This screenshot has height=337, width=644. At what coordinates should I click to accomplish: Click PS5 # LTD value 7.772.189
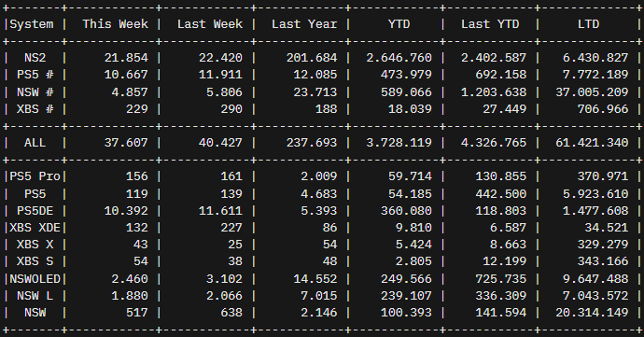[x=595, y=75]
